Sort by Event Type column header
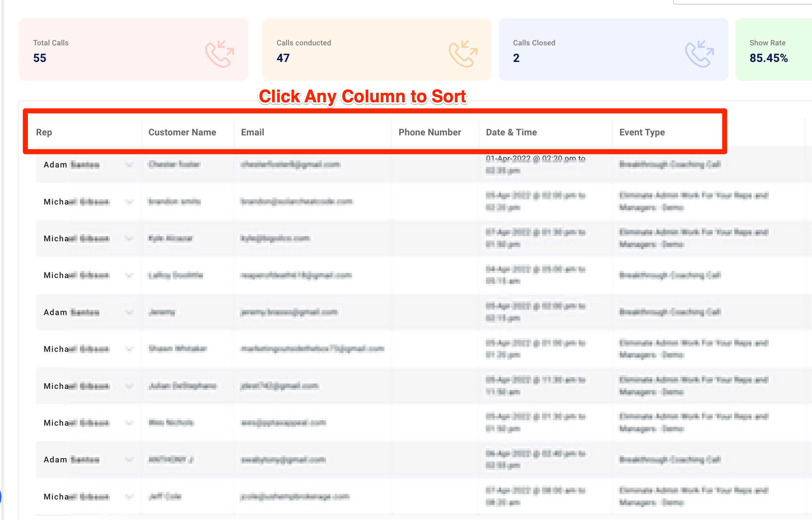This screenshot has width=812, height=520. point(642,132)
